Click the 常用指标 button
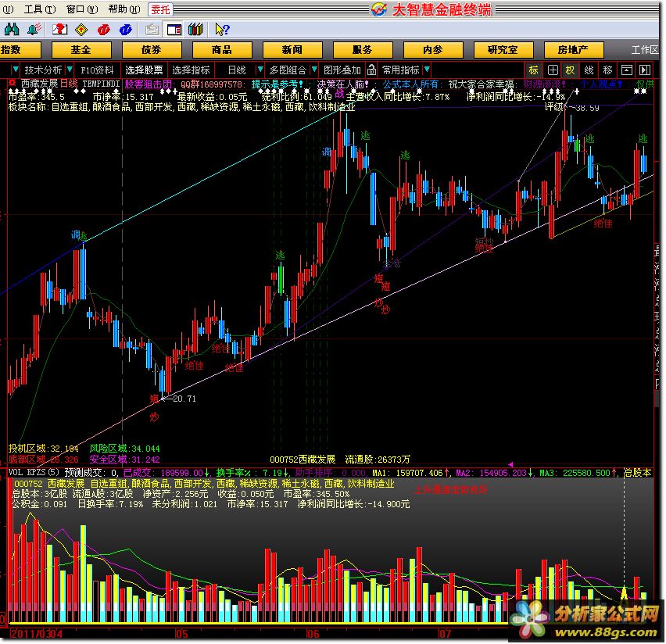 pos(400,70)
